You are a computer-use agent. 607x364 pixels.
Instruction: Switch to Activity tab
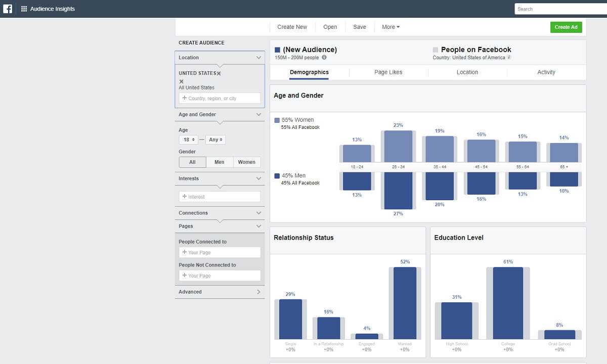tap(546, 72)
